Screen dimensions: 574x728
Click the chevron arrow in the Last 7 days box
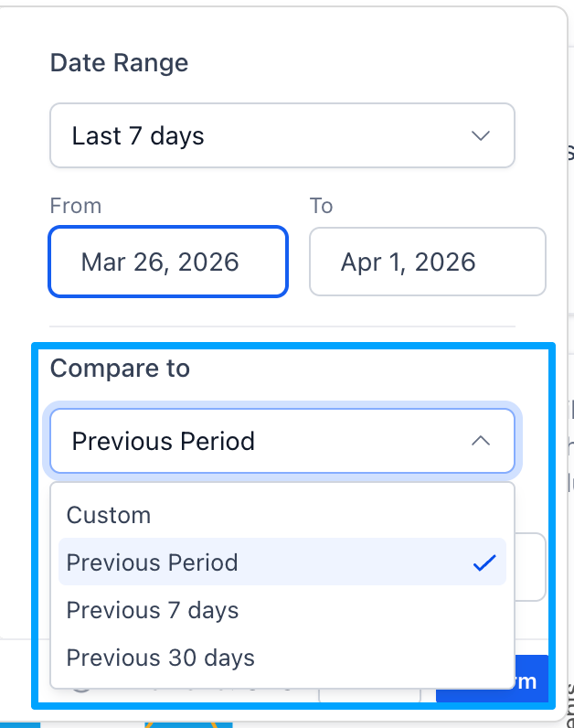pos(480,136)
